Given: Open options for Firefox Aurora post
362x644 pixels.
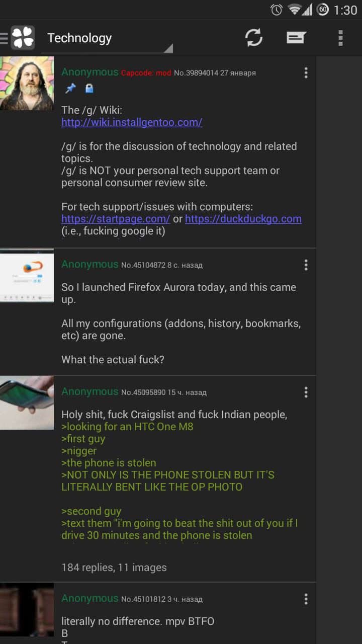Looking at the screenshot, I should [306, 265].
